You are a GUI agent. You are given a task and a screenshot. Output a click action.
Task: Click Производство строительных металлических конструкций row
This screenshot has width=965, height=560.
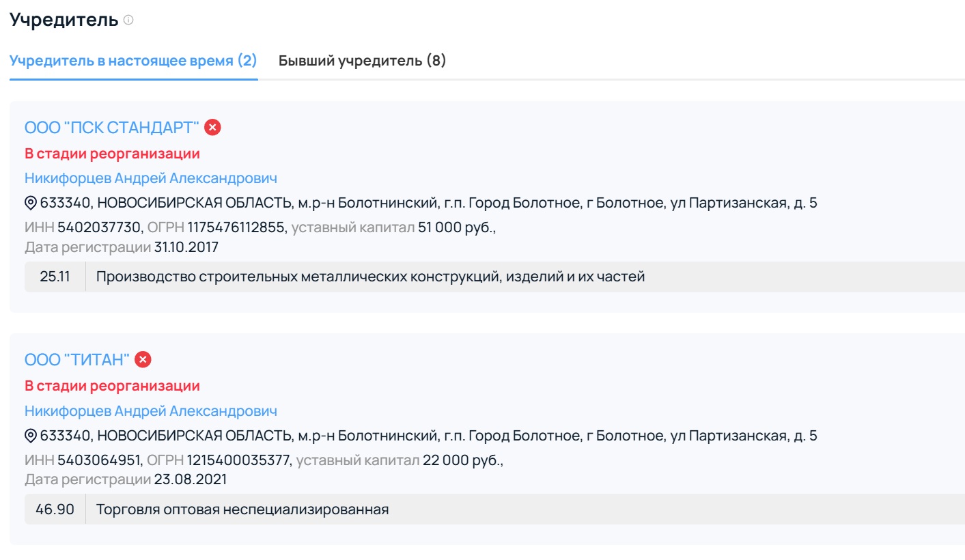tap(370, 277)
